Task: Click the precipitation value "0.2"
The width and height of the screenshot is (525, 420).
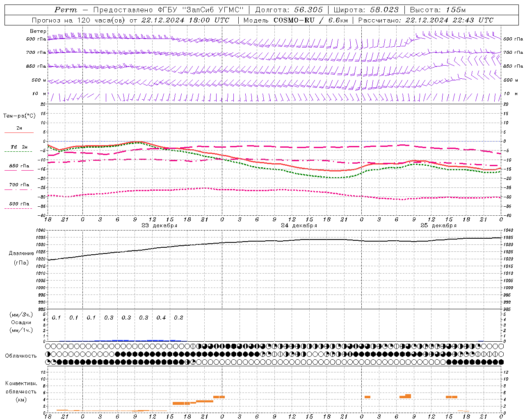Action: pyautogui.click(x=178, y=317)
